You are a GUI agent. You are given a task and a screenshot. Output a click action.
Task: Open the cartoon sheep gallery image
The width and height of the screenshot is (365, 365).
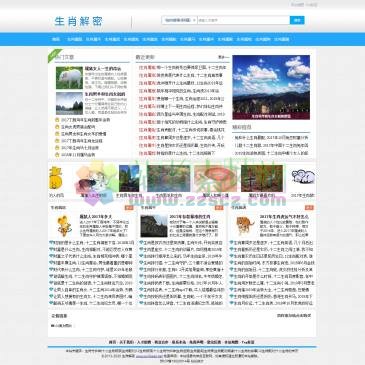click(303, 177)
